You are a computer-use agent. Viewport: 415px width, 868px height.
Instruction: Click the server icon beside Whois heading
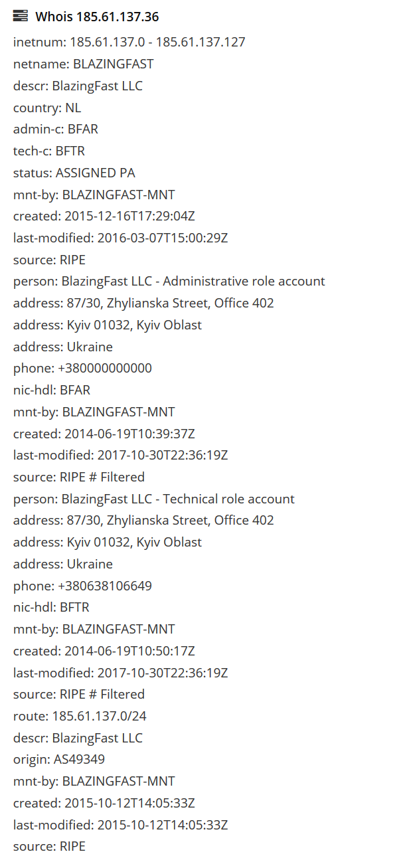(x=21, y=17)
